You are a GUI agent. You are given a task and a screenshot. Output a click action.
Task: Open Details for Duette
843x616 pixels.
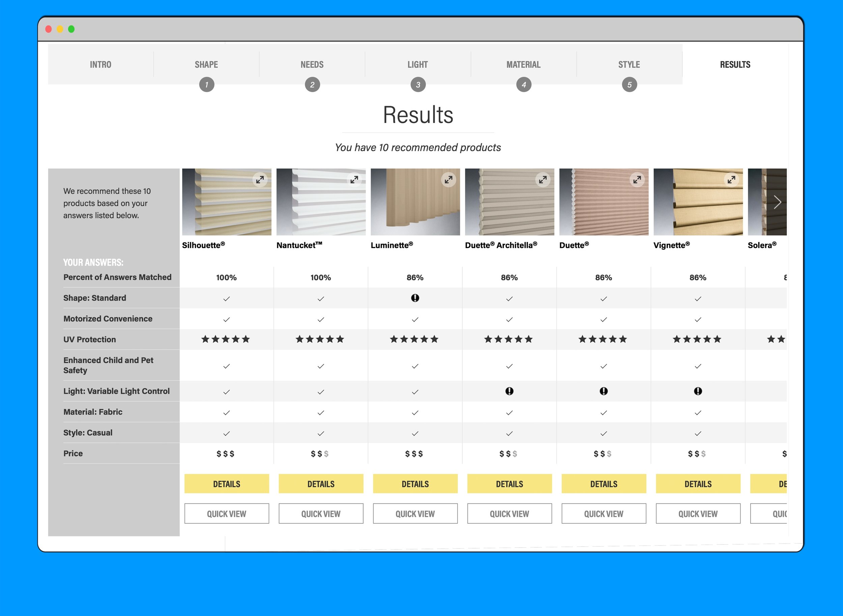tap(604, 484)
